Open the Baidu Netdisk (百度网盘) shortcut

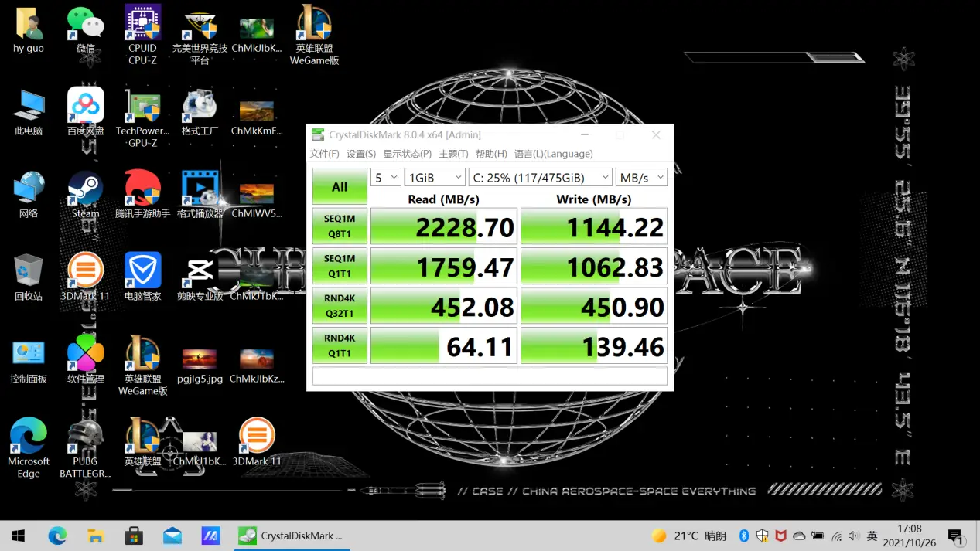(85, 107)
